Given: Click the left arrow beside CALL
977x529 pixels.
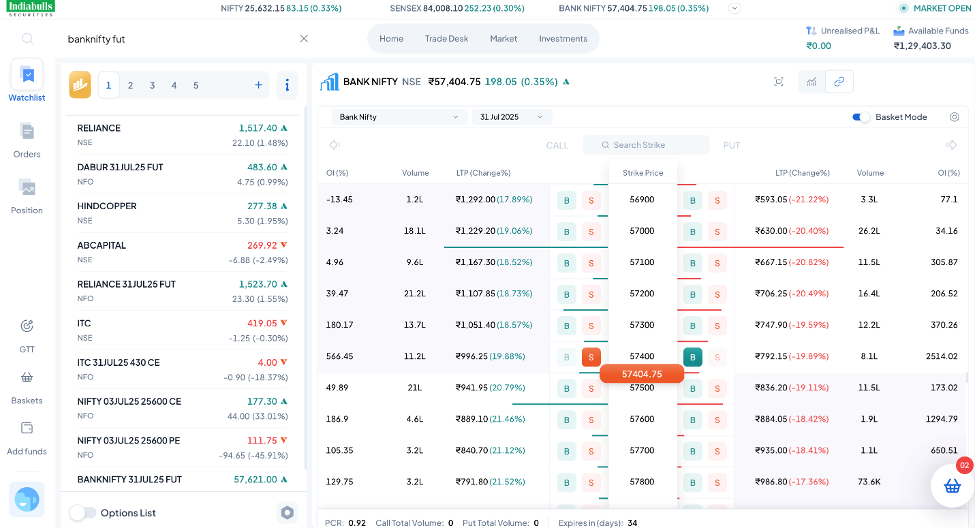Looking at the screenshot, I should [x=334, y=145].
